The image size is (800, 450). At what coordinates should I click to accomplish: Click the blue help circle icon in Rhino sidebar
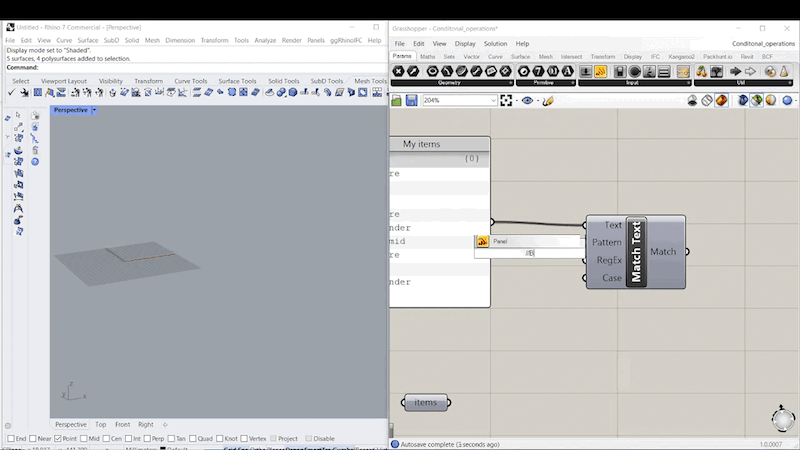[35, 162]
